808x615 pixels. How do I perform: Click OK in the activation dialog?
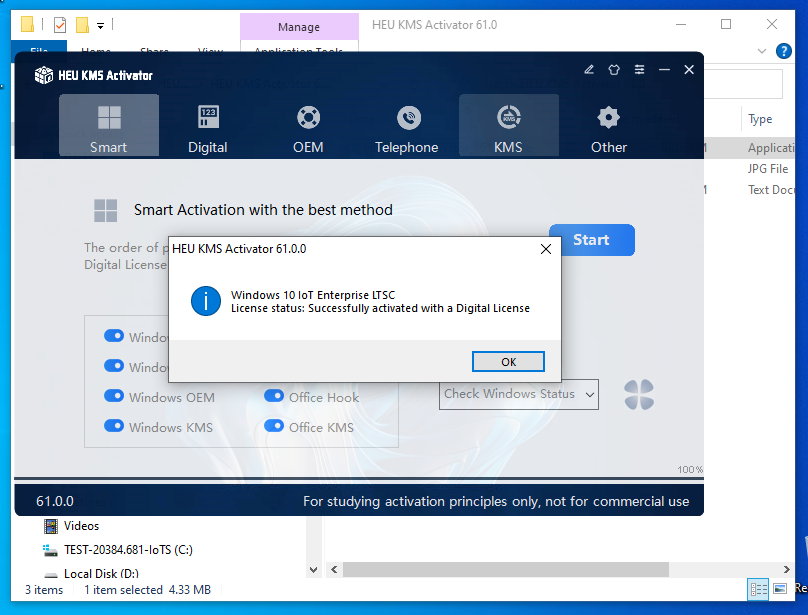[508, 361]
